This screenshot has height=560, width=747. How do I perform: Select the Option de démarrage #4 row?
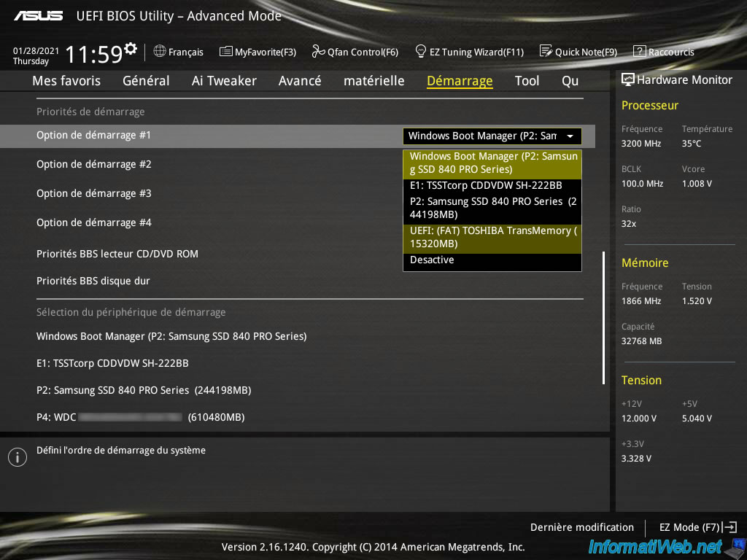(x=94, y=222)
